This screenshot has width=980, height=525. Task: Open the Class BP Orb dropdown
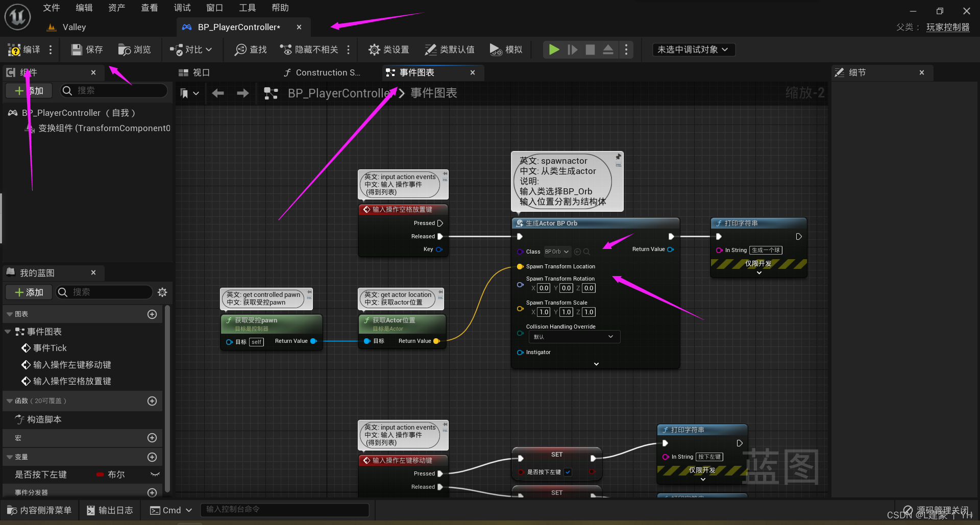click(x=557, y=252)
